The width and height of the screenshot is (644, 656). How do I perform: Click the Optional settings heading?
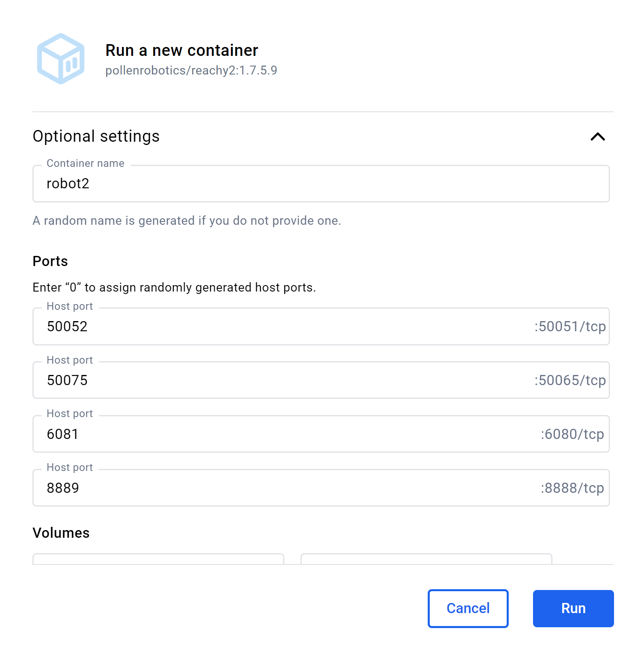point(96,136)
